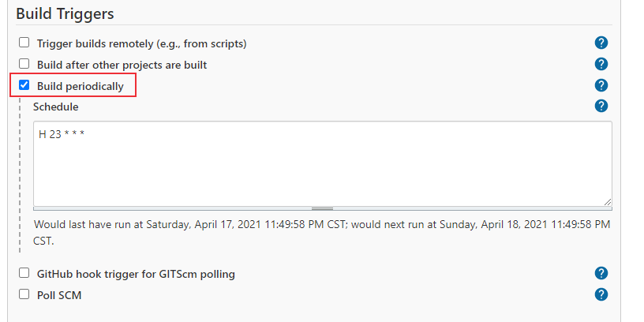The image size is (644, 322).
Task: Click 'Trigger builds remotely (e.g., from scripts)' label
Action: [x=142, y=43]
